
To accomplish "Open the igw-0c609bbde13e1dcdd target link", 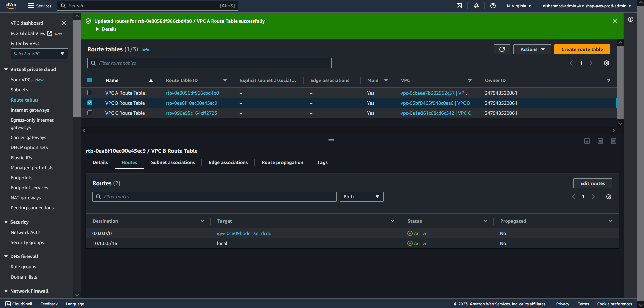I will [244, 233].
